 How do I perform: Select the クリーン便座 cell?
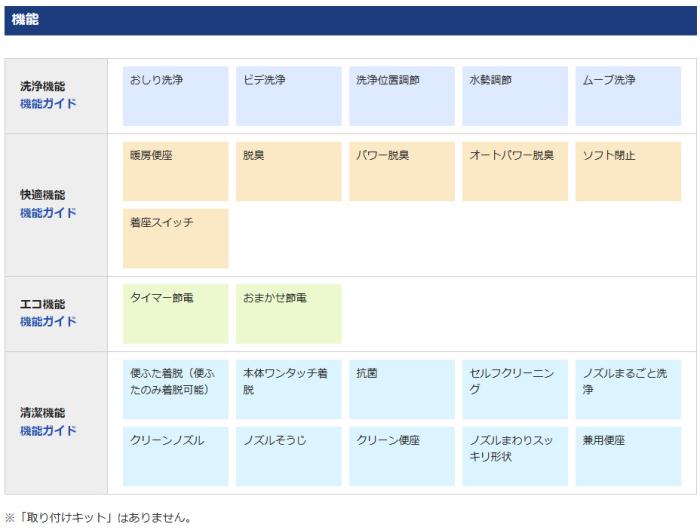tap(402, 456)
